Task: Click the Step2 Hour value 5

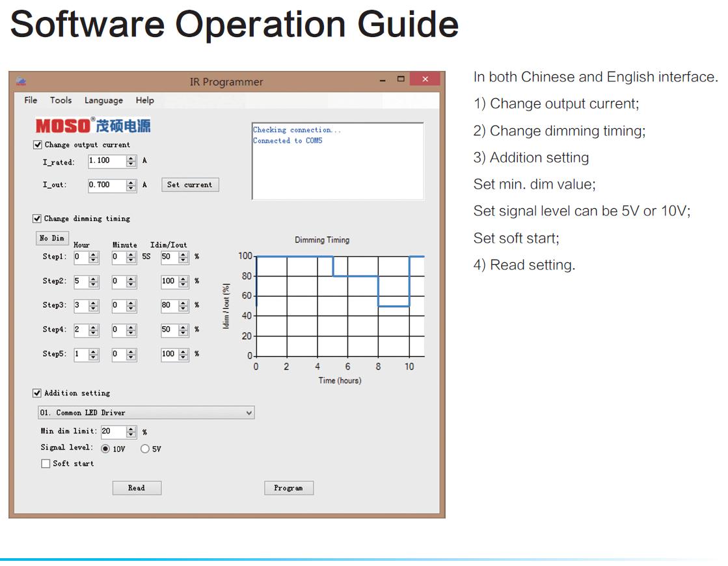Action: (x=81, y=282)
